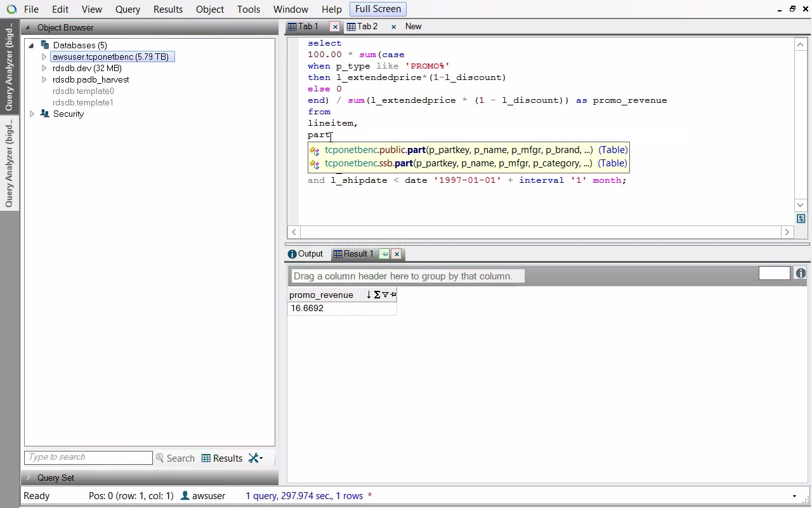Viewport: 812px width, 508px height.
Task: Click New to open a new tab
Action: coord(413,26)
